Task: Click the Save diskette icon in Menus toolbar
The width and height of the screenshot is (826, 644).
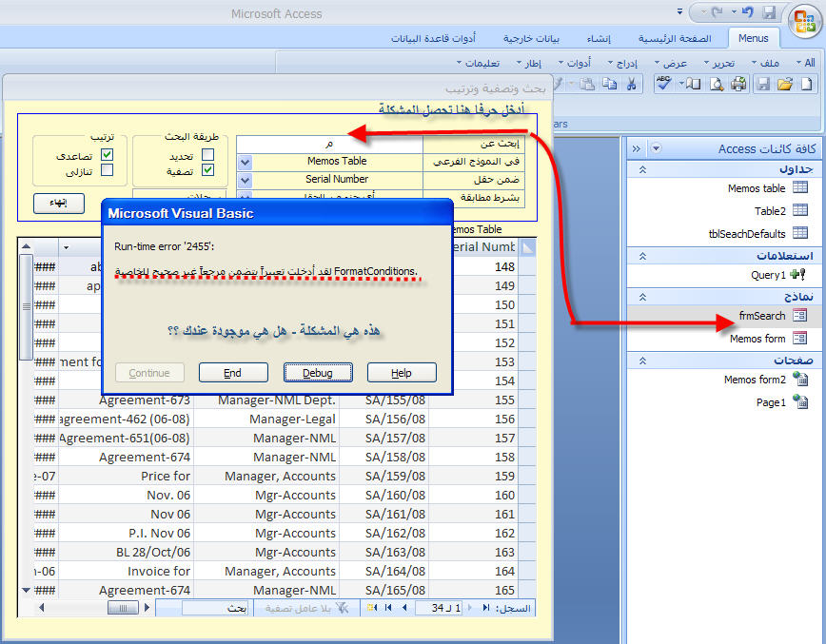Action: coord(763,84)
